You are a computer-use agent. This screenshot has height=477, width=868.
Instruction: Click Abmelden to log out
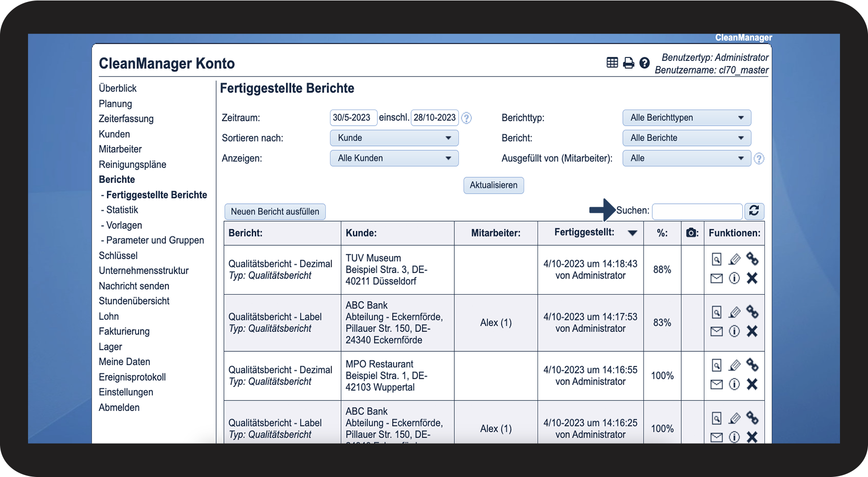(119, 407)
